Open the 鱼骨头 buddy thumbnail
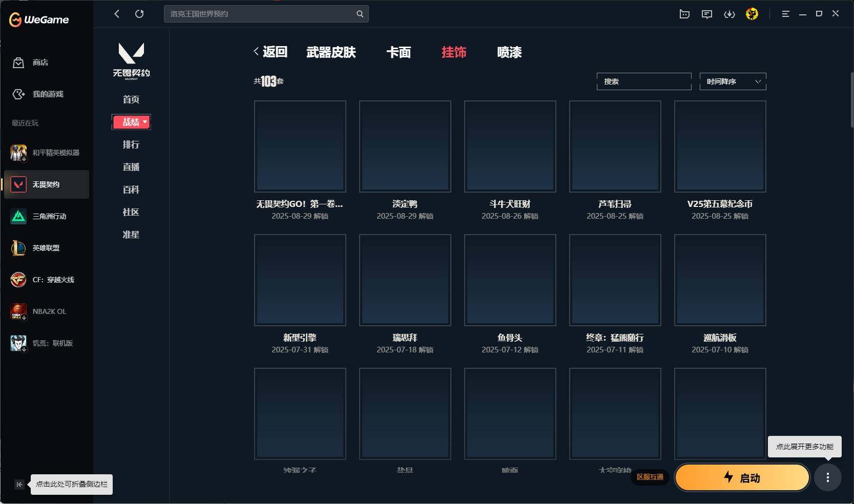Image resolution: width=854 pixels, height=504 pixels. point(510,280)
